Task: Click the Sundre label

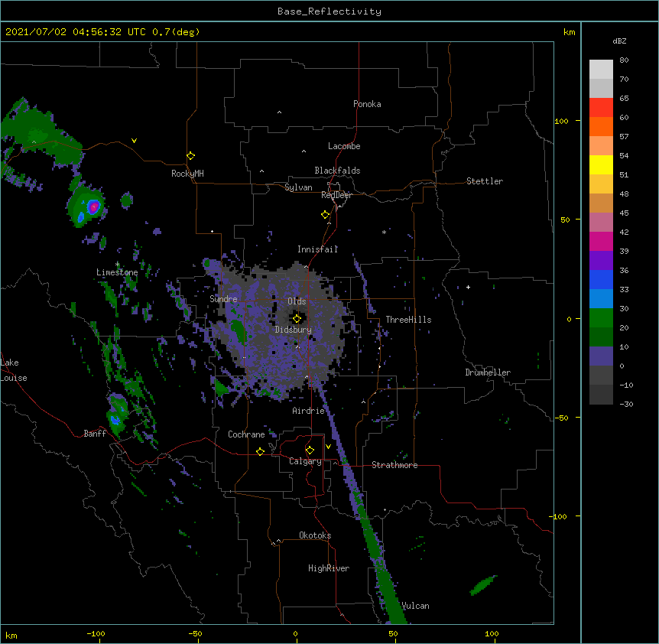Action: [x=223, y=299]
